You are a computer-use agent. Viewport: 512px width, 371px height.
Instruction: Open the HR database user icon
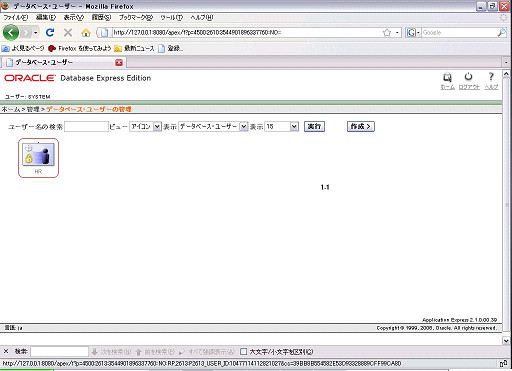point(38,154)
